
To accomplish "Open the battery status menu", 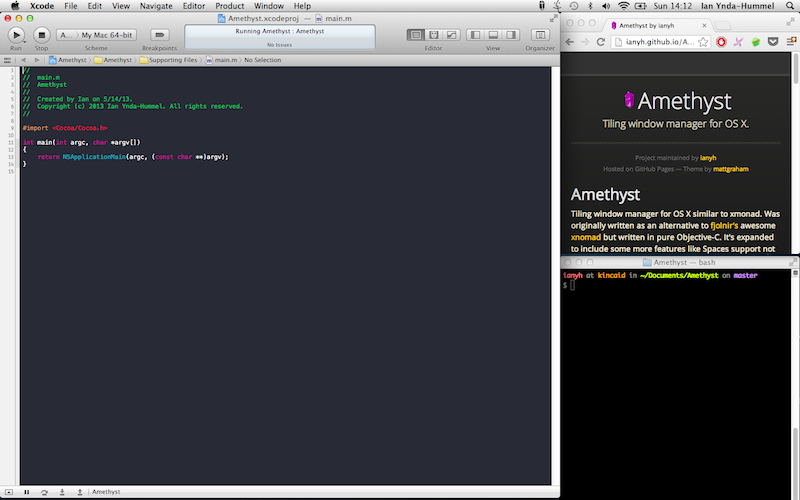I will (x=640, y=6).
